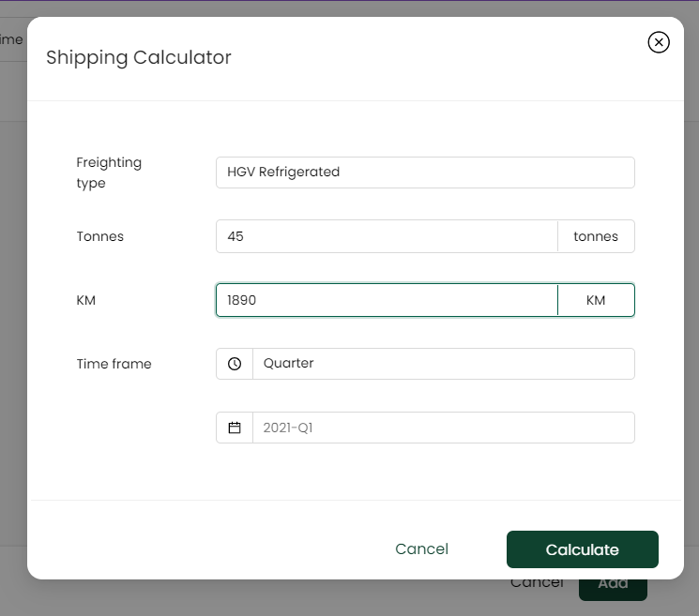
Task: Click the calendar icon by 2021-Q1
Action: tap(235, 428)
